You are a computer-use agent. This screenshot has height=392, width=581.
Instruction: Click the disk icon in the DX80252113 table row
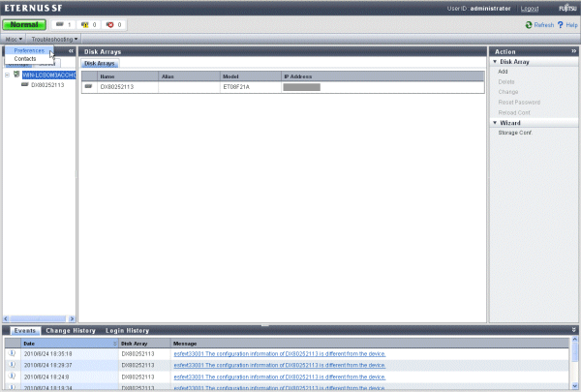coord(89,86)
